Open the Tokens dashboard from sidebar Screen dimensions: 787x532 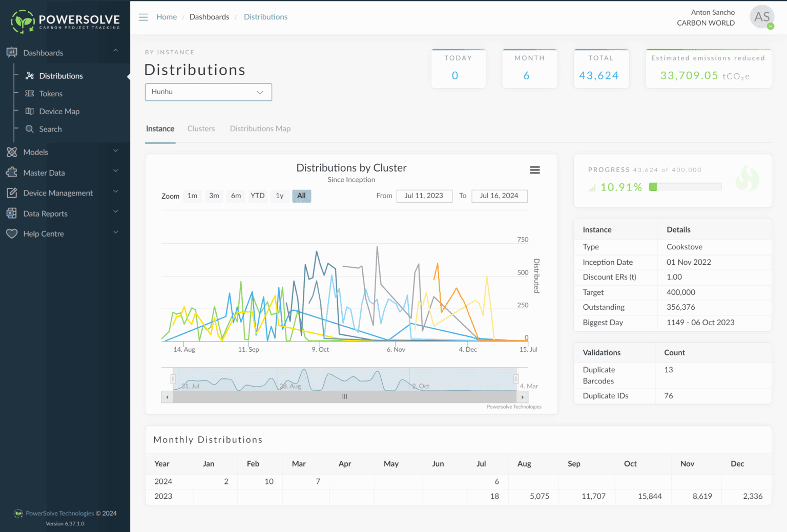click(x=50, y=93)
